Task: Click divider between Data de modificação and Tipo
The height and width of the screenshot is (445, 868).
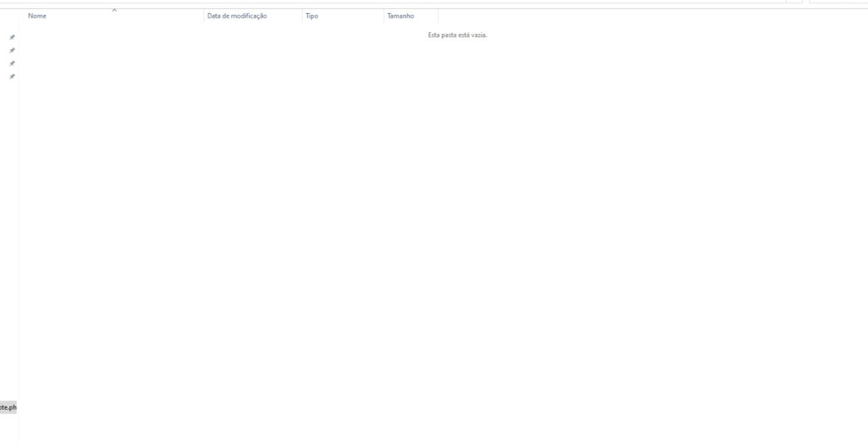Action: [x=302, y=16]
